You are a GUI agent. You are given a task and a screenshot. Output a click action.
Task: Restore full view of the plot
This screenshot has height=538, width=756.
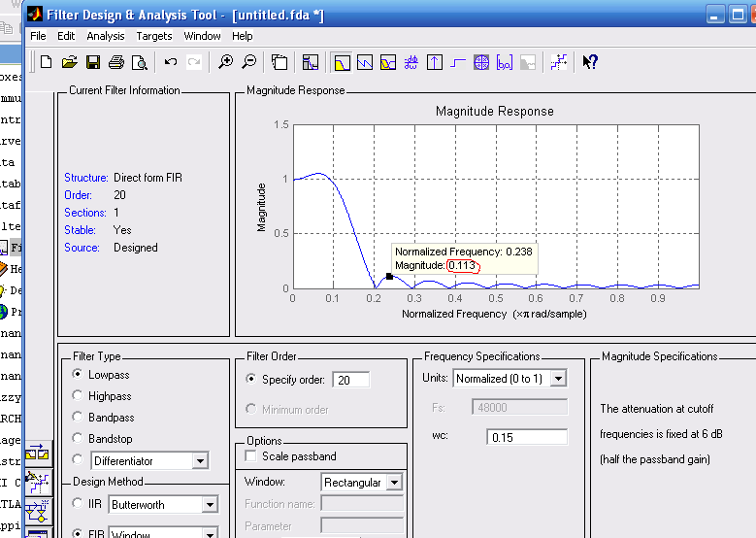tap(279, 62)
